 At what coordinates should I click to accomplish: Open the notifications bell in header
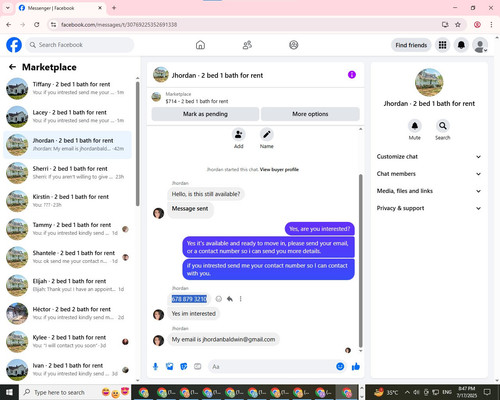[x=461, y=45]
